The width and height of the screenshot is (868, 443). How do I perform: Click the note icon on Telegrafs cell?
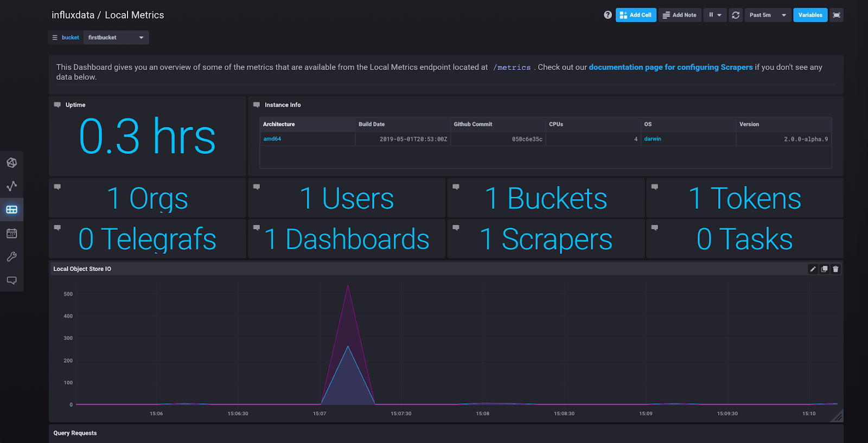tap(58, 227)
